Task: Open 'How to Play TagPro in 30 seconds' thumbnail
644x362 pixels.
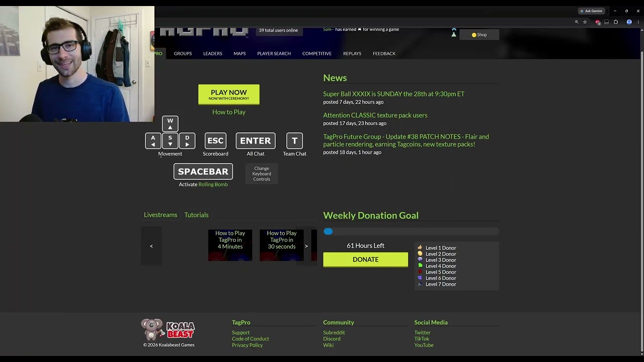Action: tap(282, 245)
